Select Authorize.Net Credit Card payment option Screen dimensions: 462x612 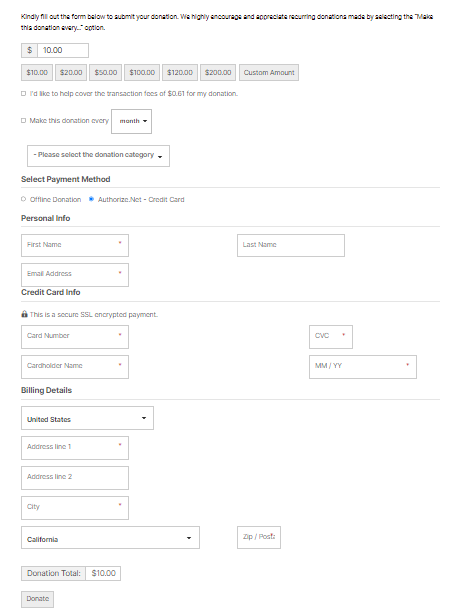[x=91, y=199]
